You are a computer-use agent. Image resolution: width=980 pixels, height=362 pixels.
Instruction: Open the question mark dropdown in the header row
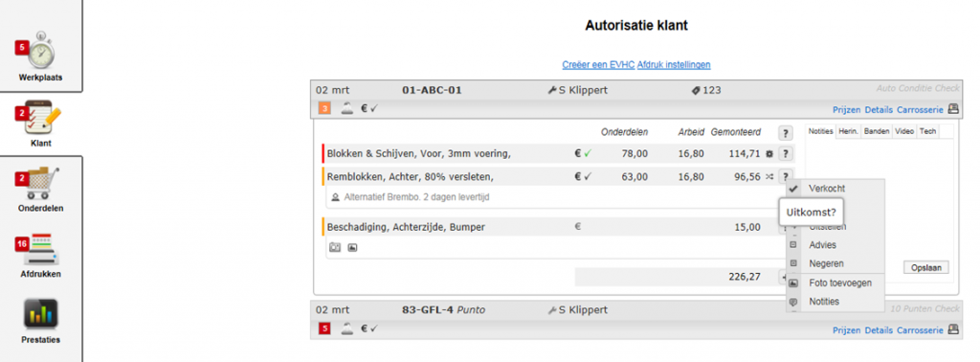click(x=786, y=133)
